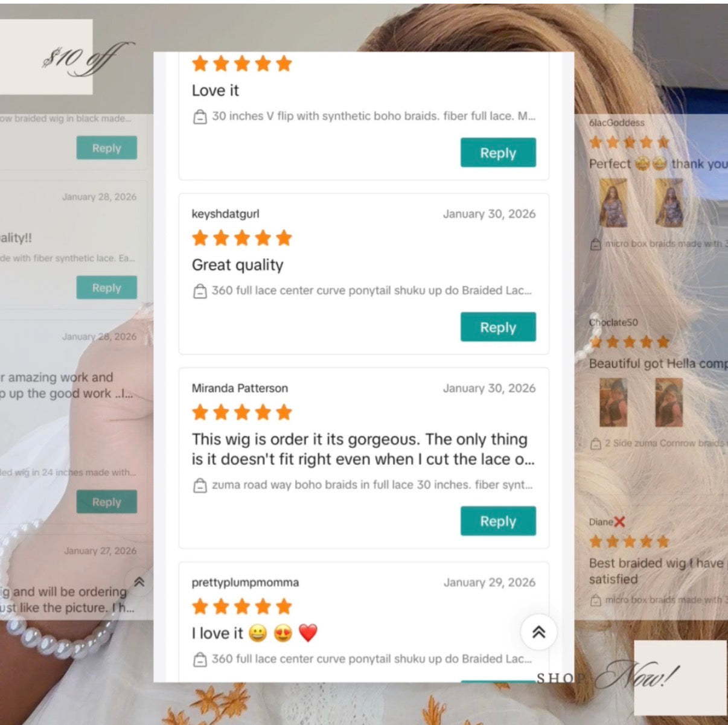The height and width of the screenshot is (725, 728).
Task: Open the keyshdatgurl reviewer name
Action: coord(225,214)
